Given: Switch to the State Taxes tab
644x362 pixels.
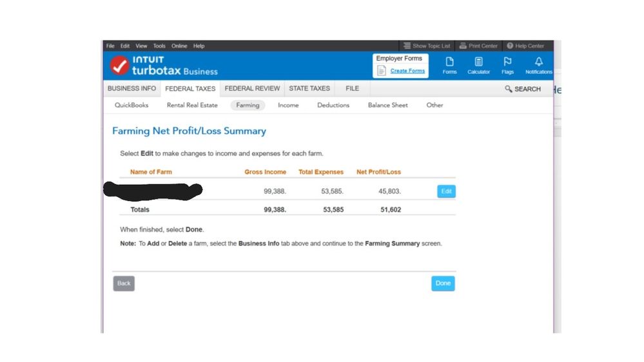Looking at the screenshot, I should click(309, 88).
